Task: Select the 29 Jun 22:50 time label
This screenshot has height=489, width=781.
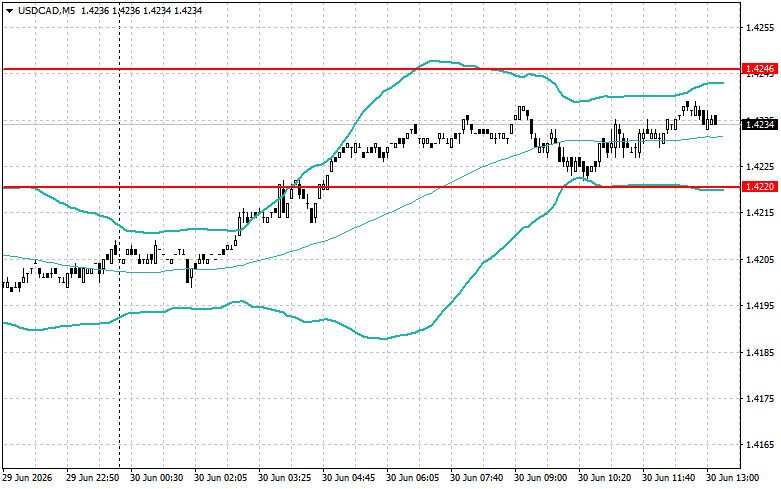Action: 93,478
